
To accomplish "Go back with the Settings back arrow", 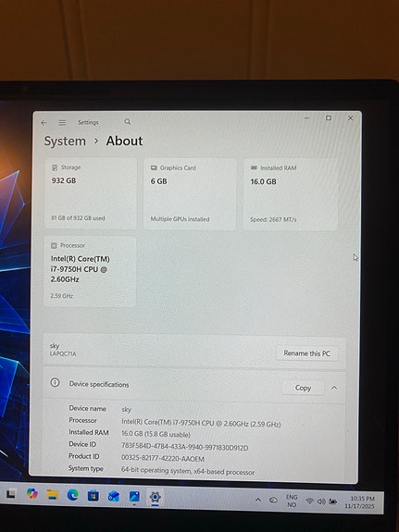I will pos(44,123).
